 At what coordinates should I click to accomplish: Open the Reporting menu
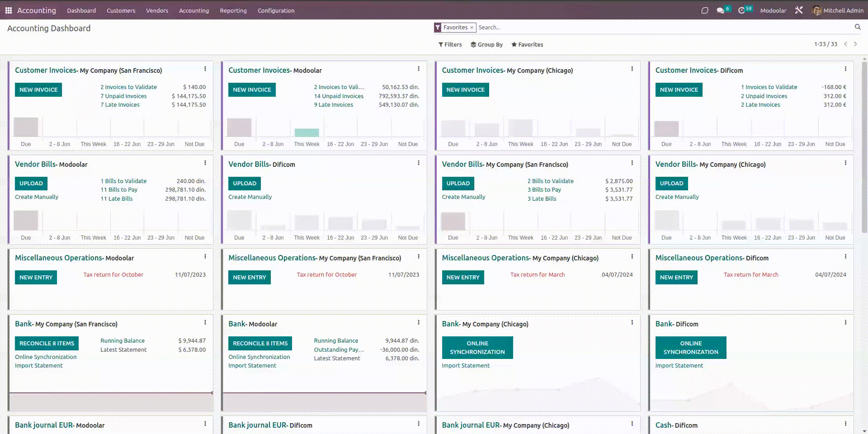[x=233, y=10]
